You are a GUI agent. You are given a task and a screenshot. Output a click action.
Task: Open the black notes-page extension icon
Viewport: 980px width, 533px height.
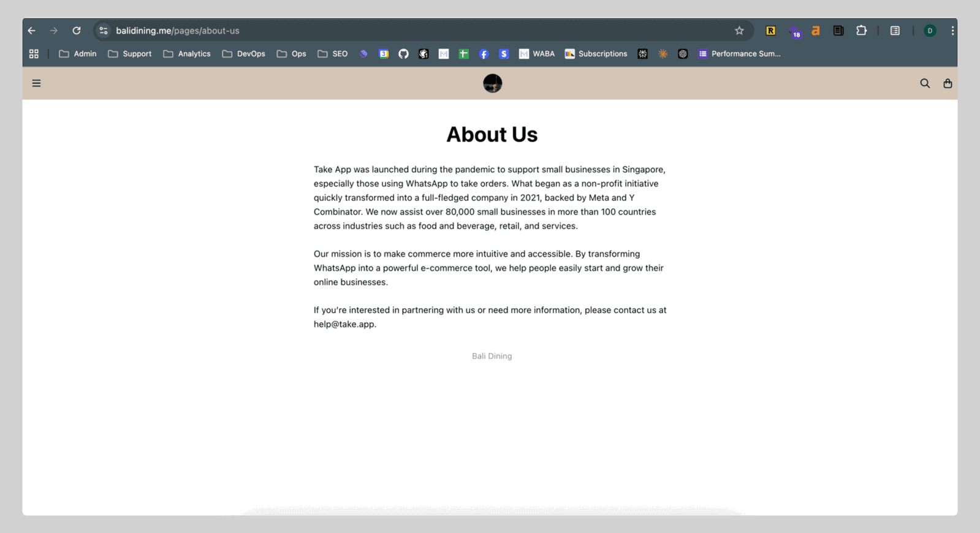(838, 31)
